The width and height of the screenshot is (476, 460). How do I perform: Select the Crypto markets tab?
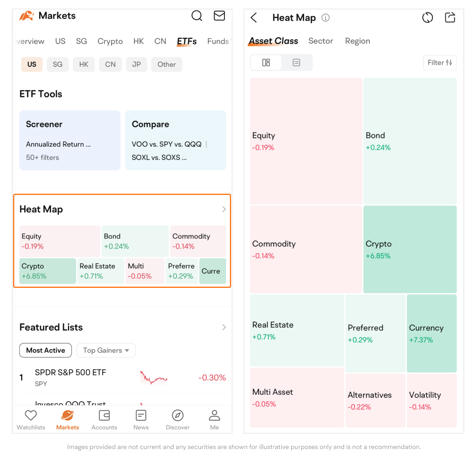[110, 41]
